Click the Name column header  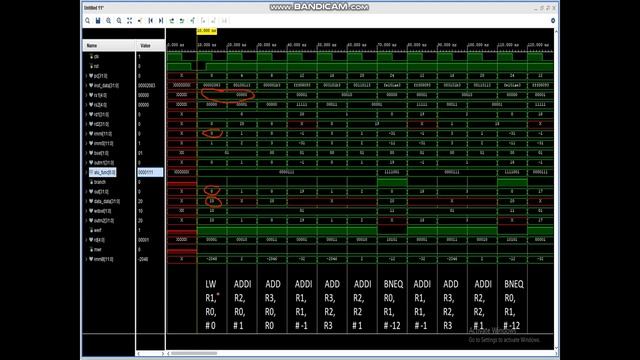[x=109, y=46]
